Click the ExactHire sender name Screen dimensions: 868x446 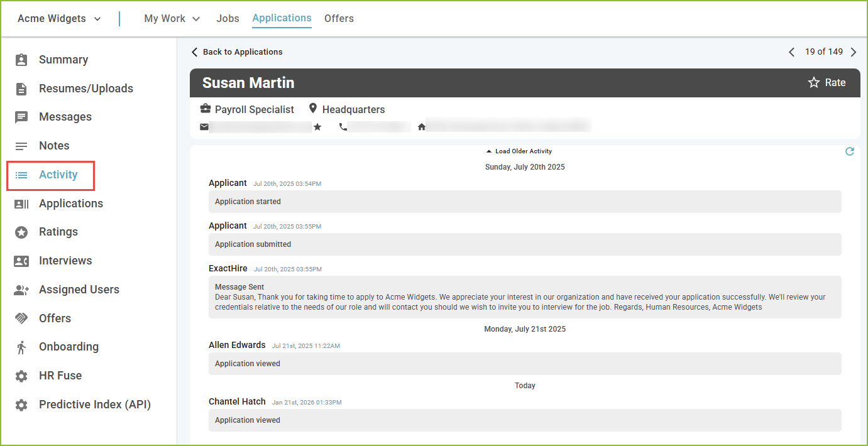point(228,268)
